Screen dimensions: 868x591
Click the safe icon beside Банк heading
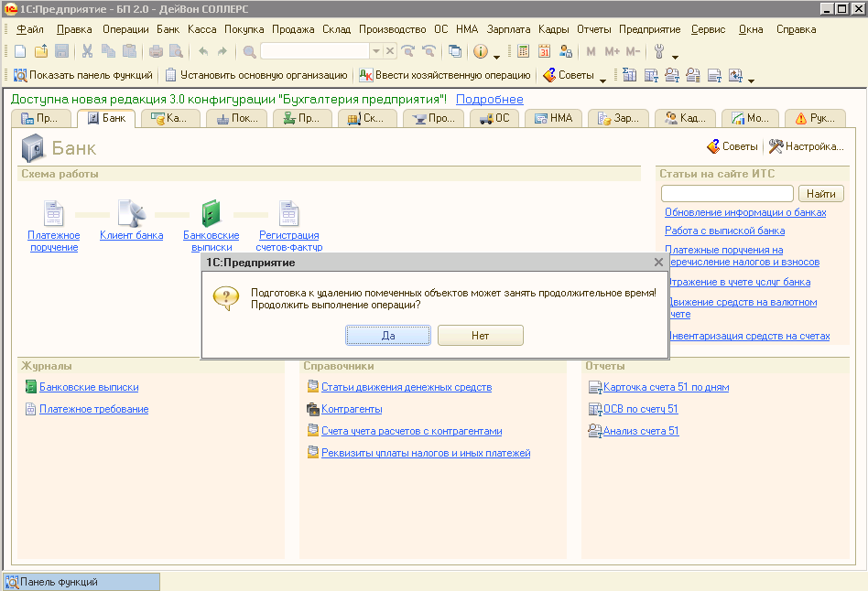tap(33, 148)
